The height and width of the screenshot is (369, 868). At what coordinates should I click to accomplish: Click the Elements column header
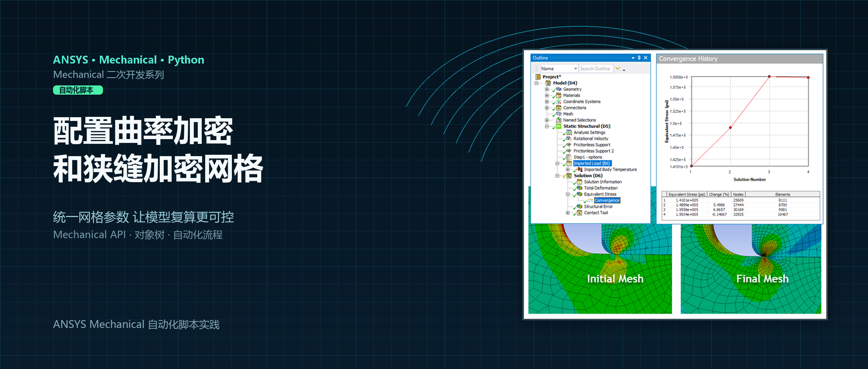pyautogui.click(x=782, y=194)
